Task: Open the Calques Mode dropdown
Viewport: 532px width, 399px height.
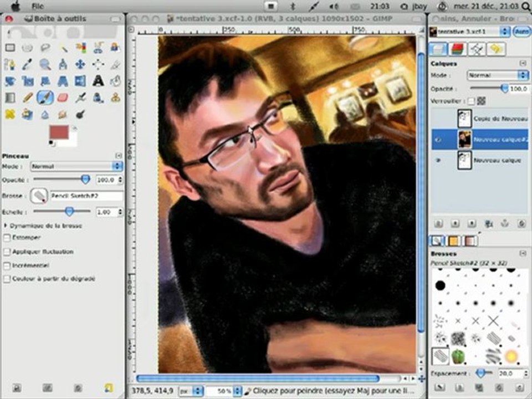Action: pyautogui.click(x=498, y=75)
